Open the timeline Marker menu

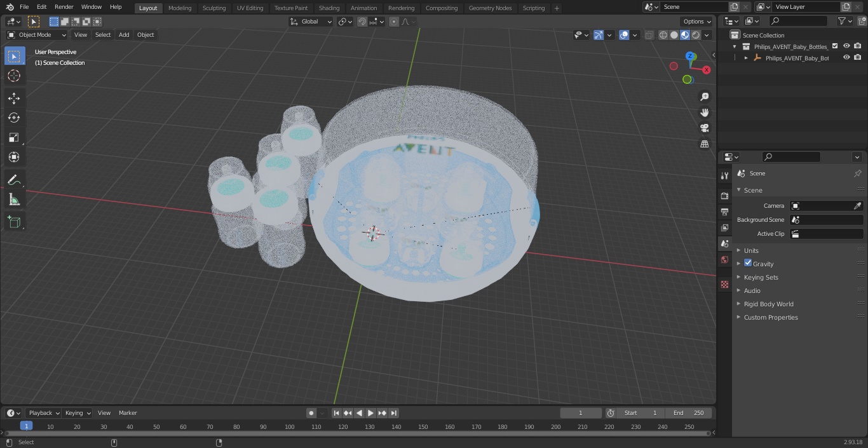click(128, 413)
